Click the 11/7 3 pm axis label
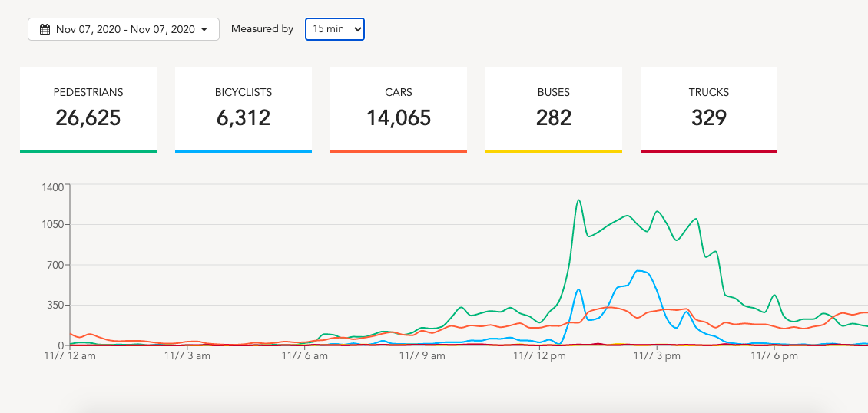868x413 pixels. pyautogui.click(x=658, y=356)
